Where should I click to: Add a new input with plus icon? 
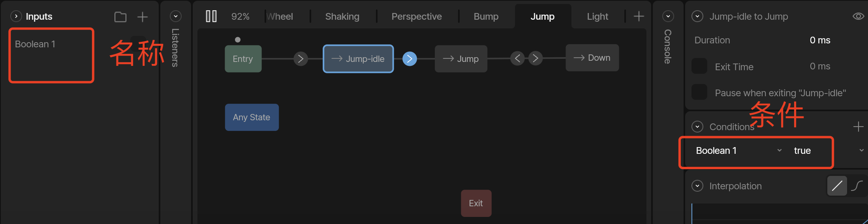pyautogui.click(x=143, y=17)
